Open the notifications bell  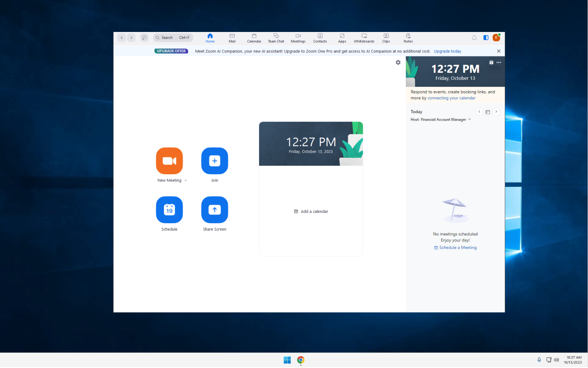tap(474, 38)
